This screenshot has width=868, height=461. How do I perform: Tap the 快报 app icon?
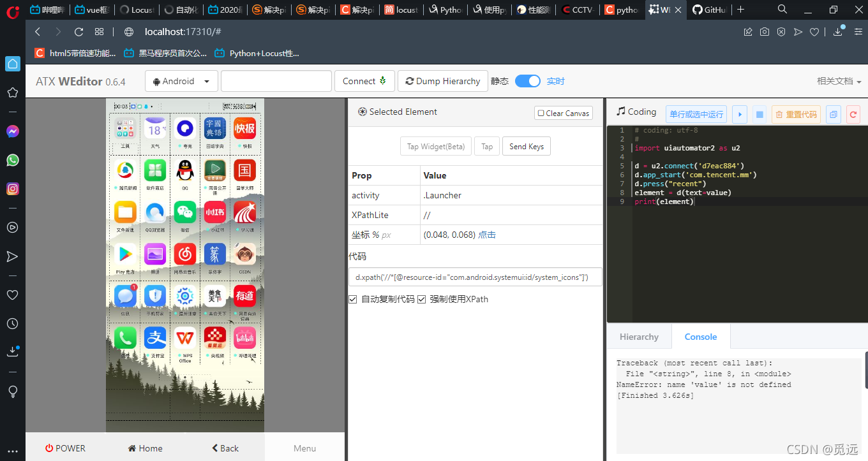click(245, 128)
